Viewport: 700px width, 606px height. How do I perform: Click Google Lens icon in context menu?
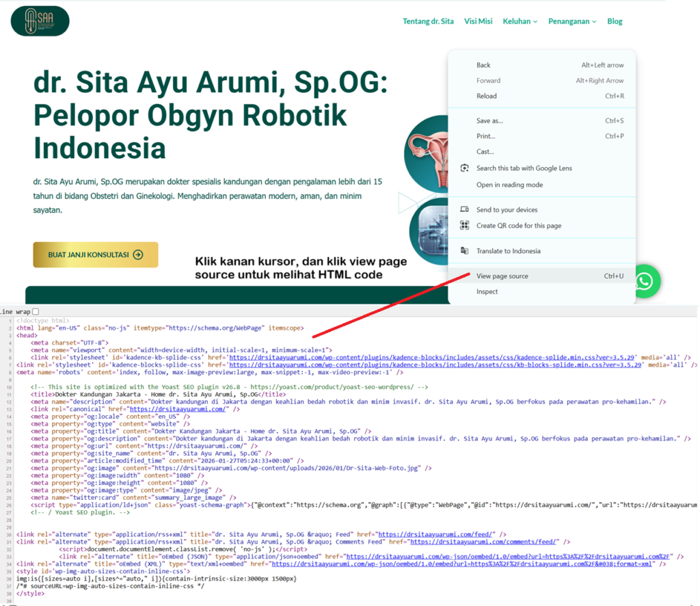pyautogui.click(x=464, y=168)
